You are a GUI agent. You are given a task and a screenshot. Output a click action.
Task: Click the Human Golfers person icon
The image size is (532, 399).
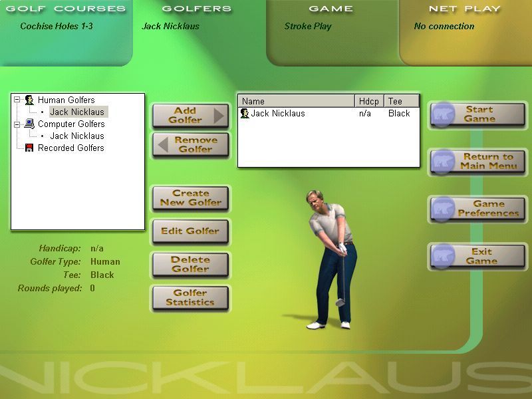[29, 100]
